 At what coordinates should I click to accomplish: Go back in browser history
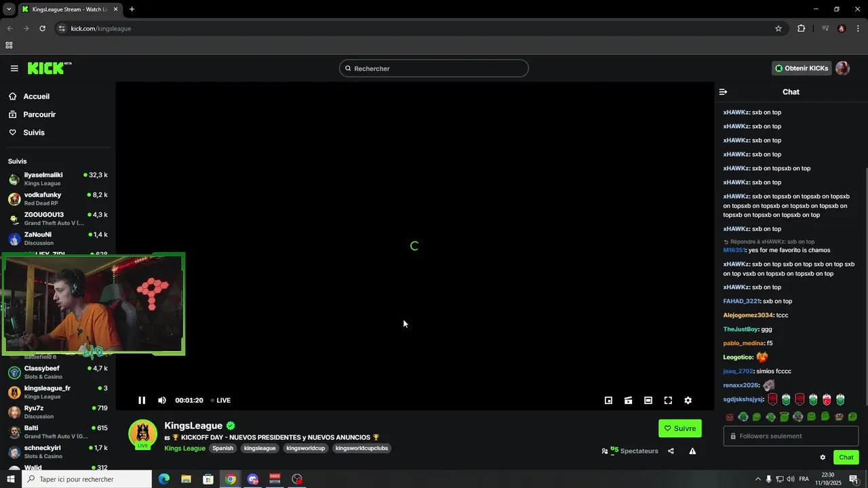click(9, 28)
